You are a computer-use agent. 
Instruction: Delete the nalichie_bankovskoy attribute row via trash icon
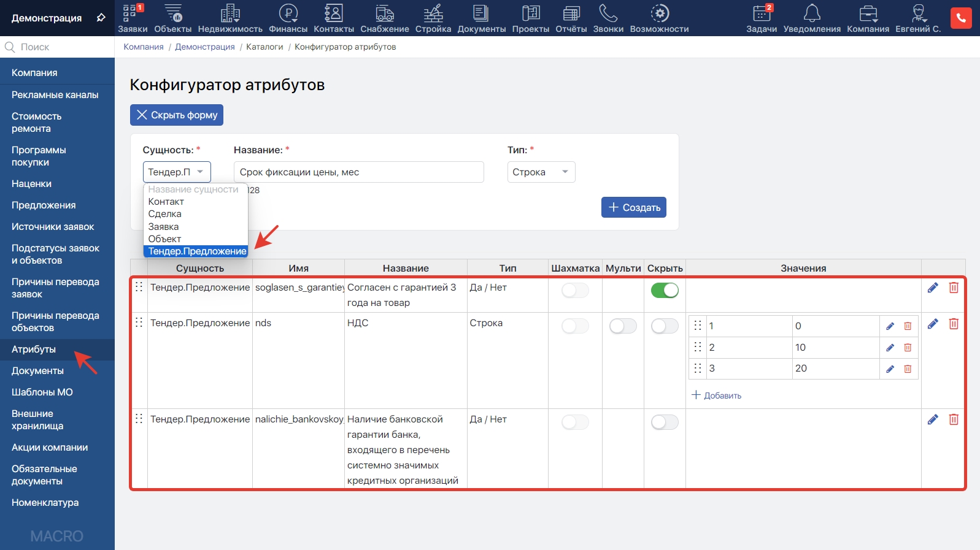pyautogui.click(x=954, y=419)
